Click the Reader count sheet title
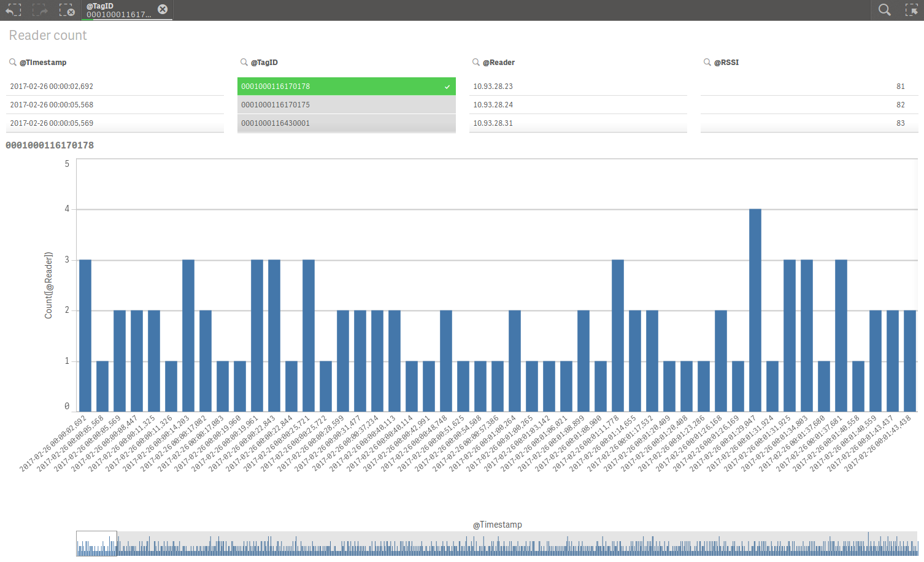Screen dimensions: 924x562 (48, 36)
